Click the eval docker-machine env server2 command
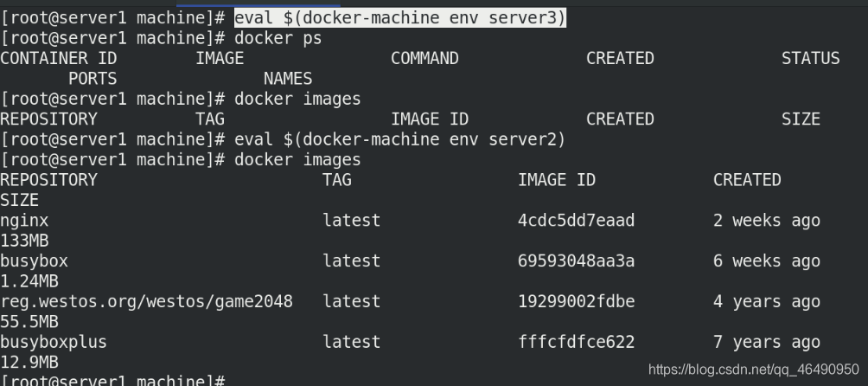The width and height of the screenshot is (868, 386). (400, 139)
